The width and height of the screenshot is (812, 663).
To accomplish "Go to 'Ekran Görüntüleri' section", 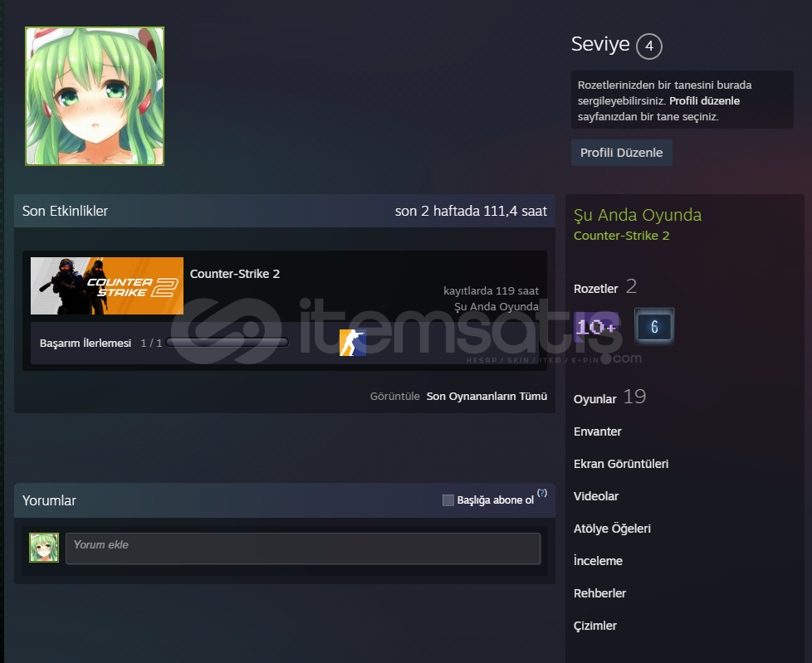I will [x=621, y=464].
